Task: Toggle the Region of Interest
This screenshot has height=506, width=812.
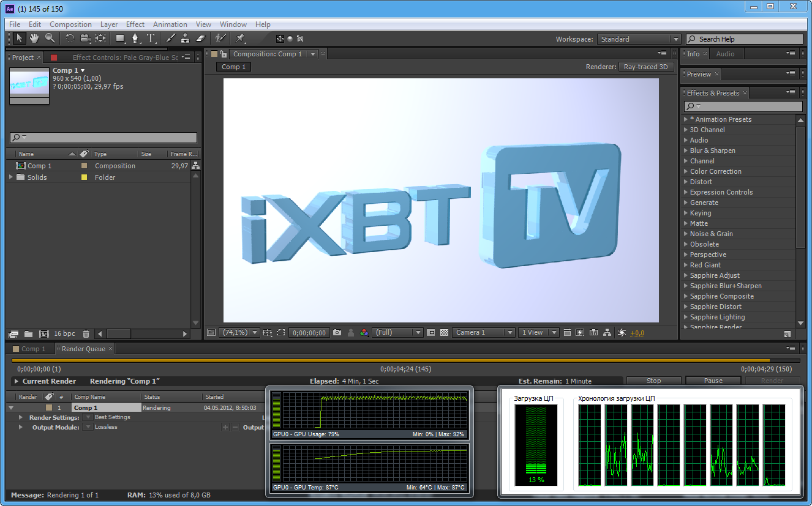Action: click(430, 333)
